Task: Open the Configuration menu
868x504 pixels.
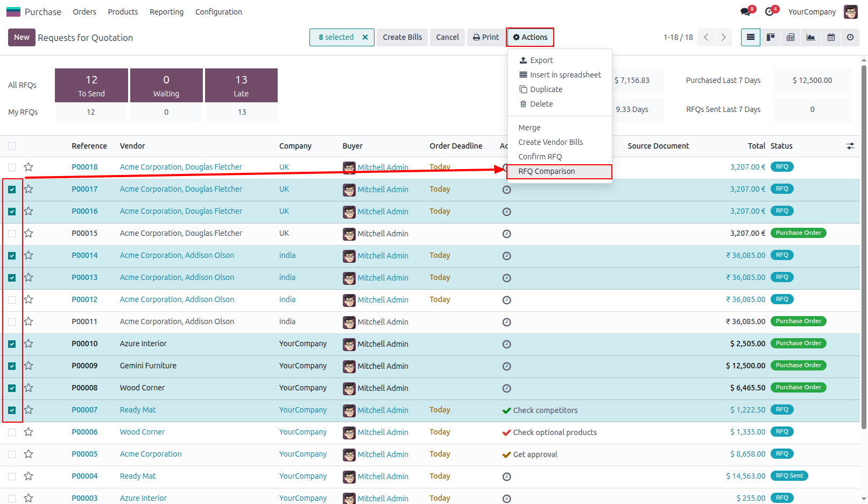Action: coord(218,12)
